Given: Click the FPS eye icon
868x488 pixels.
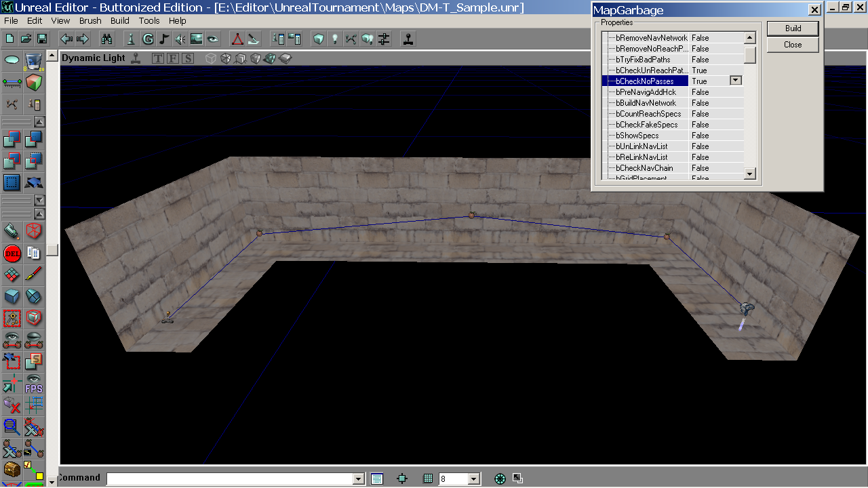Looking at the screenshot, I should pyautogui.click(x=33, y=384).
